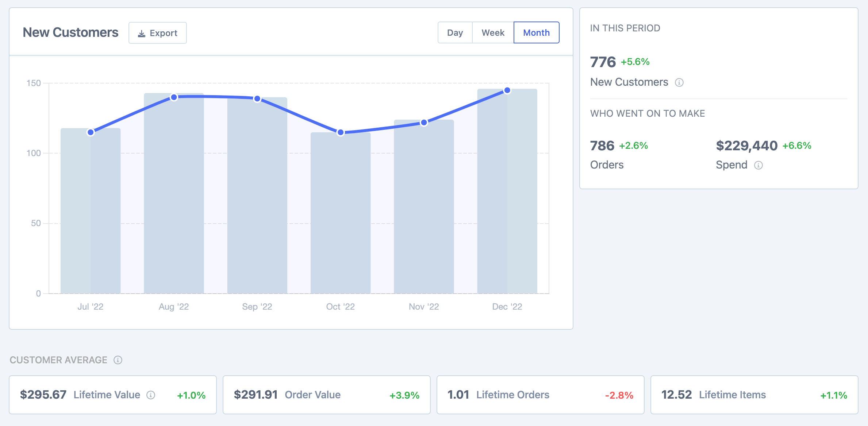Open the Lifetime Items card
Viewport: 868px width, 426px height.
(x=754, y=395)
